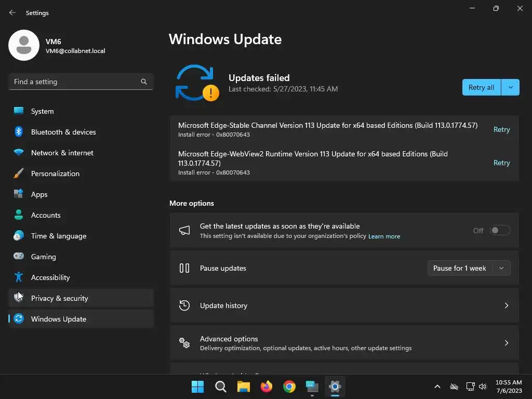Click the Accounts person icon in sidebar

pos(19,215)
